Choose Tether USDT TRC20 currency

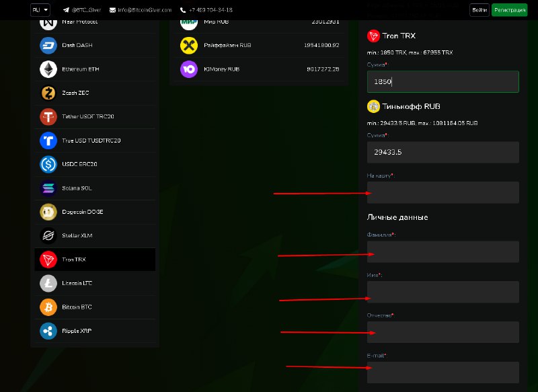point(95,116)
